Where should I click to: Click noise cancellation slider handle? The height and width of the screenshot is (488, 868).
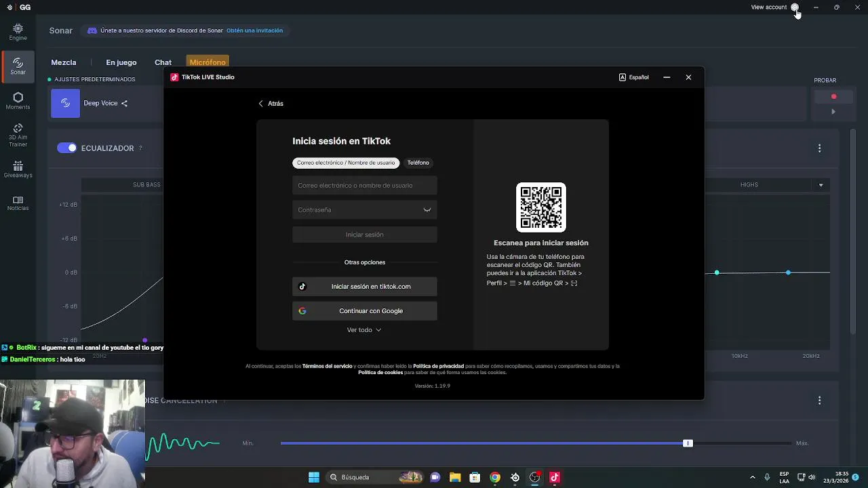click(688, 443)
